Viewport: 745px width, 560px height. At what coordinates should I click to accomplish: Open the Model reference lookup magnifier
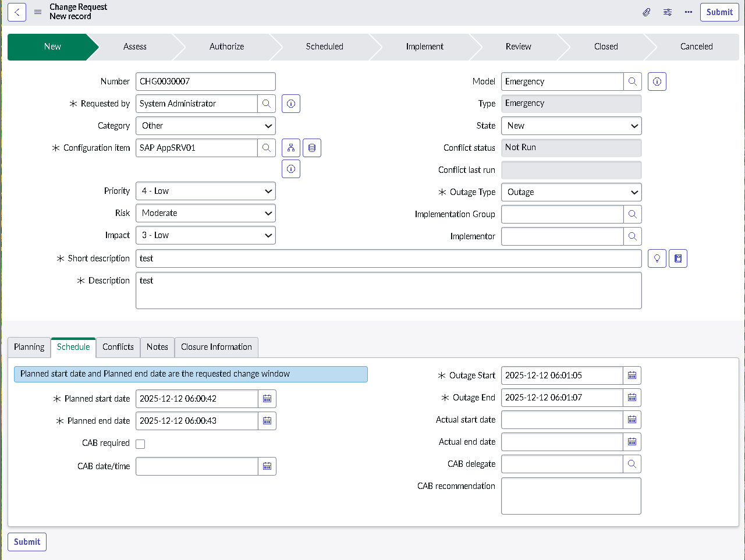click(x=632, y=81)
